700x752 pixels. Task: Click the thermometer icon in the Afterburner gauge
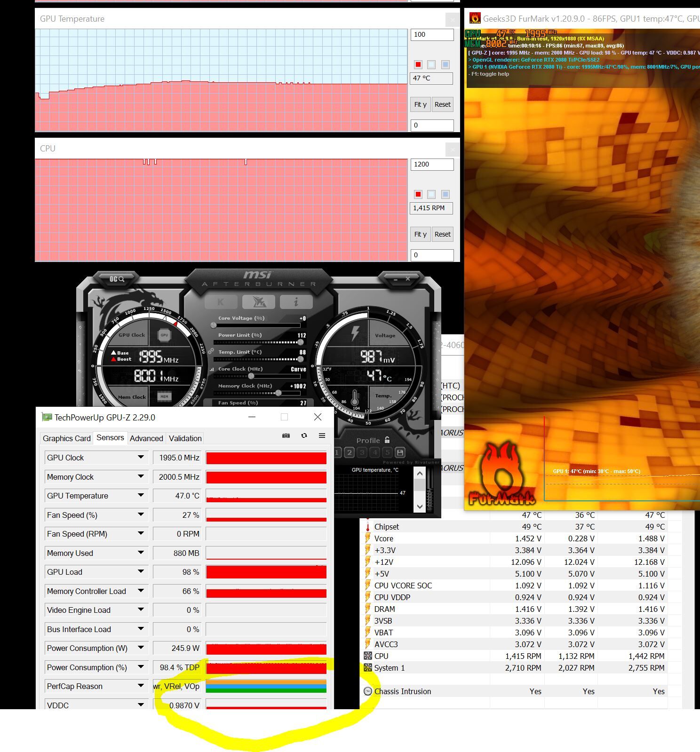click(x=355, y=397)
